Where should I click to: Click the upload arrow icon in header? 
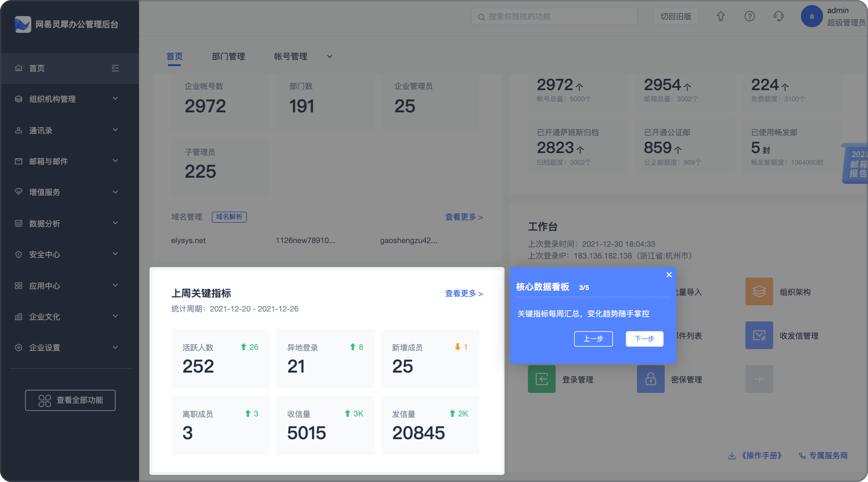point(720,16)
